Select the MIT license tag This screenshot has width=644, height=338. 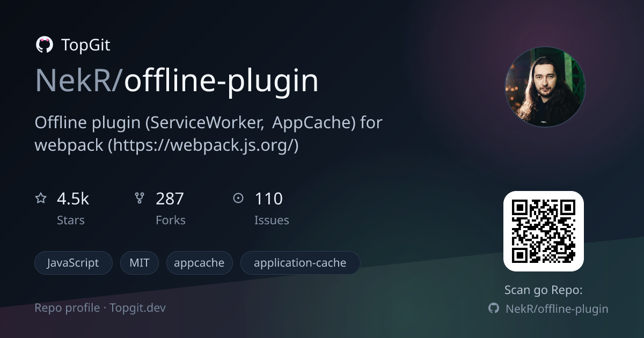[x=140, y=263]
